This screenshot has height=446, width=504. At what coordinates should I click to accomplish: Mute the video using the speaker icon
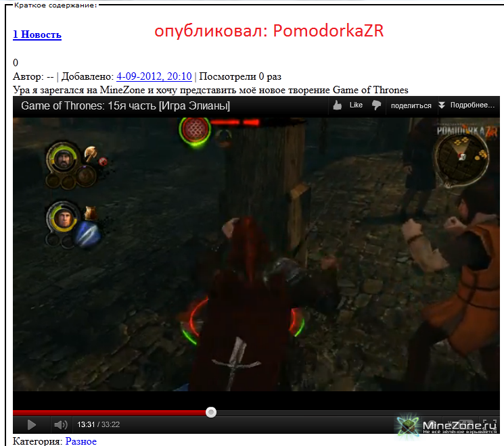(x=61, y=424)
